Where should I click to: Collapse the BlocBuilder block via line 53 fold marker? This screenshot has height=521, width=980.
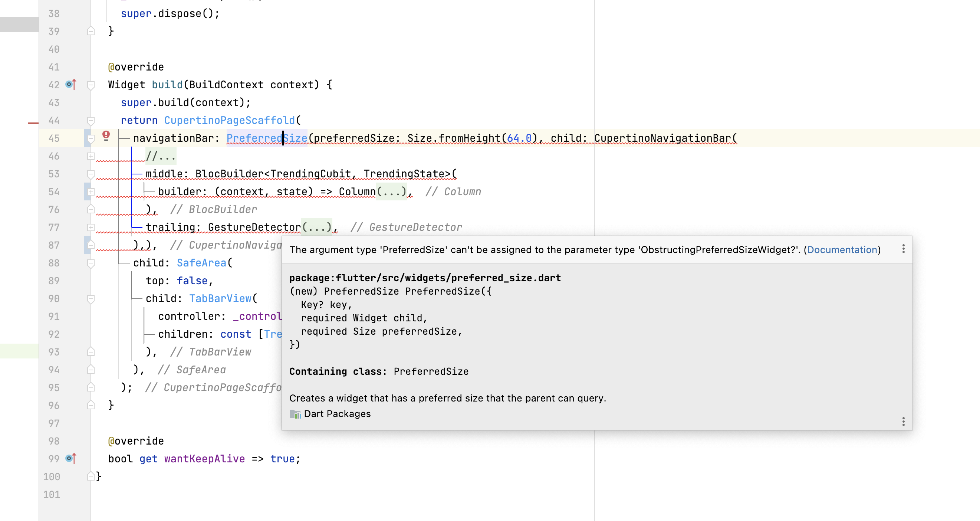(90, 174)
